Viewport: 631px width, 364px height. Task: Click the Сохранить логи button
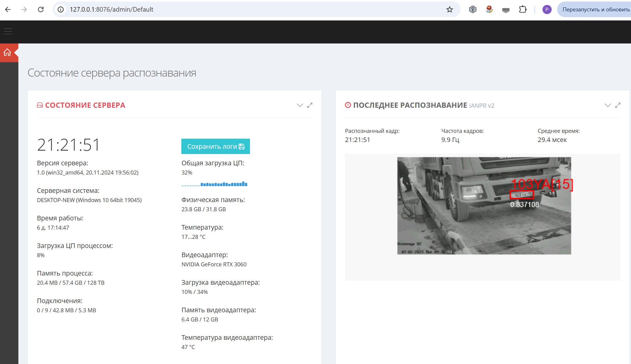(x=215, y=146)
